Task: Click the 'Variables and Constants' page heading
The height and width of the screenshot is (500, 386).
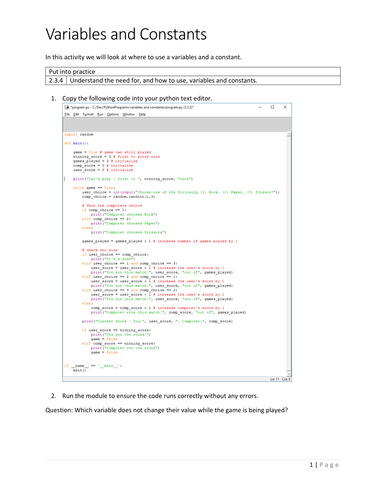Action: (x=126, y=34)
